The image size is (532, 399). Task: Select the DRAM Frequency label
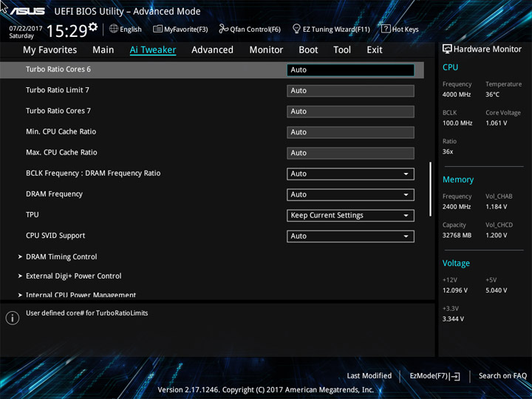(x=54, y=194)
